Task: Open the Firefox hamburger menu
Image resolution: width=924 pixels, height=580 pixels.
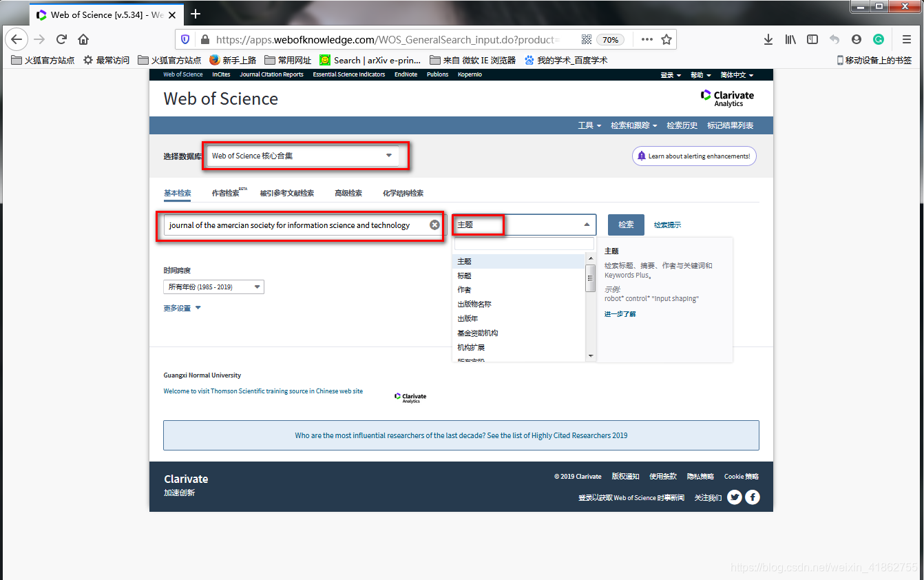Action: (x=907, y=39)
